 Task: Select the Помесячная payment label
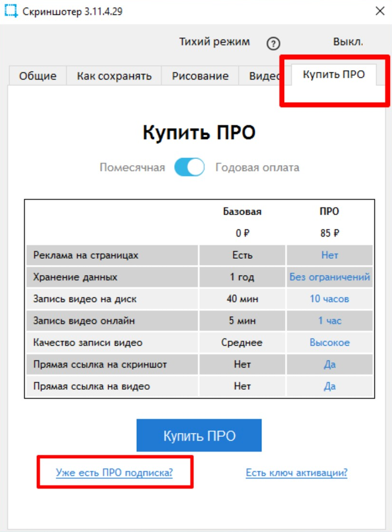click(x=132, y=167)
